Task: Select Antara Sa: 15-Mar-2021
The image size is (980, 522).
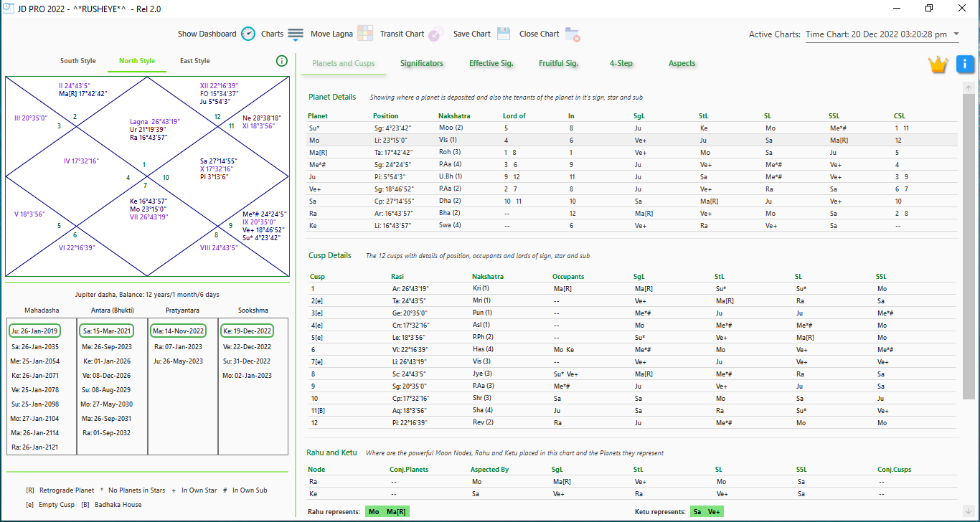Action: point(106,331)
